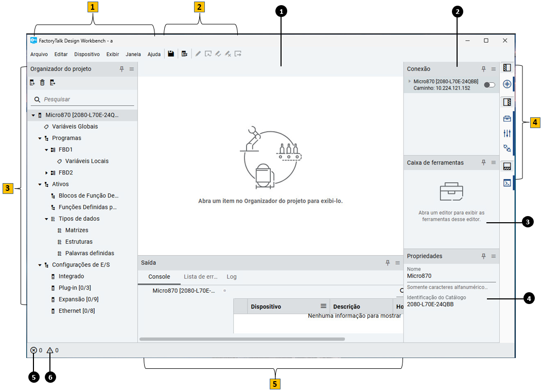Open the toolbox icon in the sidebar
This screenshot has width=542, height=392.
click(x=507, y=118)
